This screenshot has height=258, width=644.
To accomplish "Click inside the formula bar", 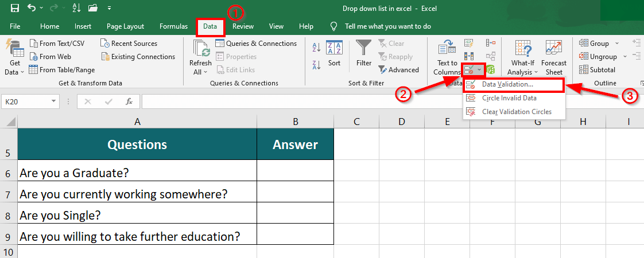I will [392, 101].
